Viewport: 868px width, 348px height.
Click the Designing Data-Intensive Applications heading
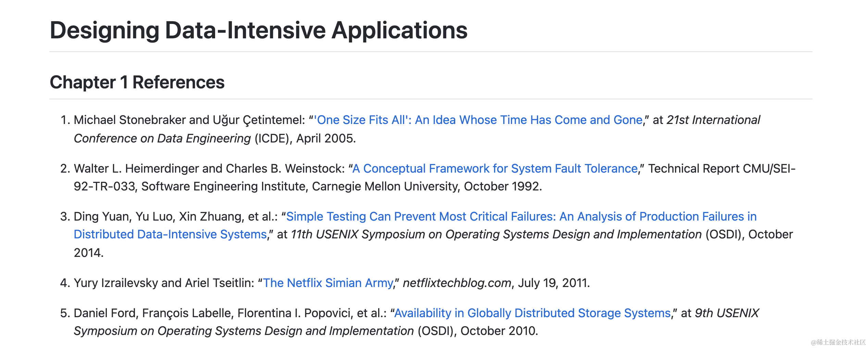pyautogui.click(x=259, y=30)
